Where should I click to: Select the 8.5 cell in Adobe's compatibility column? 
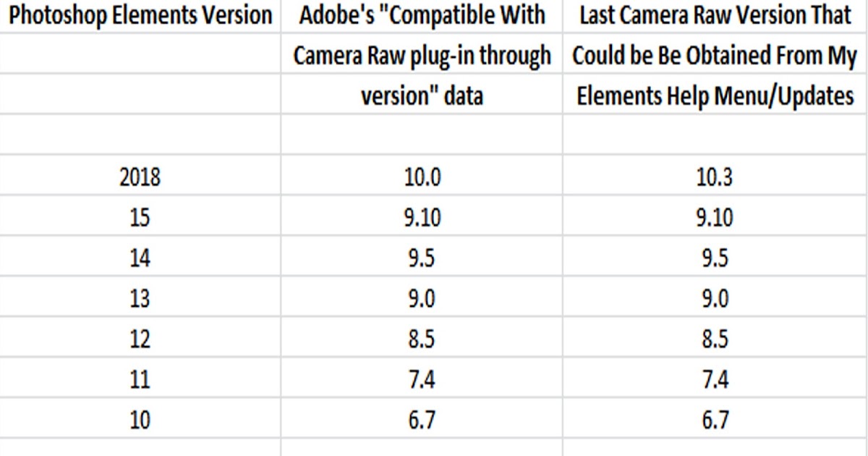(x=422, y=339)
